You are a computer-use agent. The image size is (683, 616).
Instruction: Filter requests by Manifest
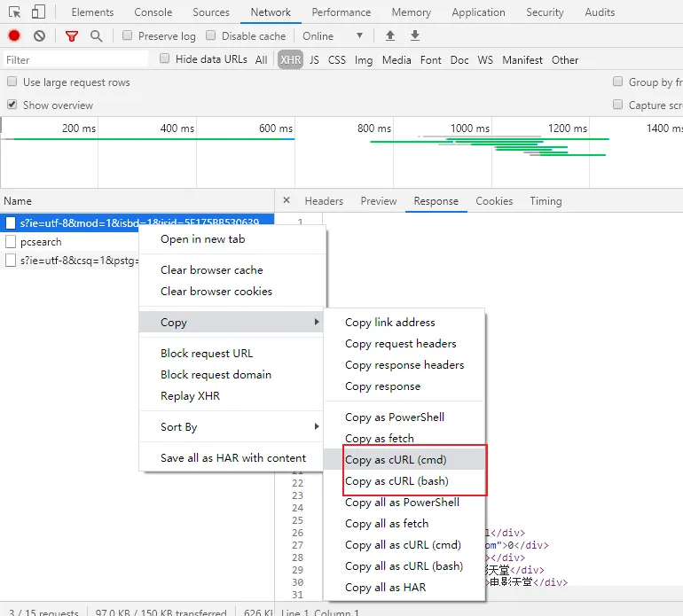tap(522, 60)
